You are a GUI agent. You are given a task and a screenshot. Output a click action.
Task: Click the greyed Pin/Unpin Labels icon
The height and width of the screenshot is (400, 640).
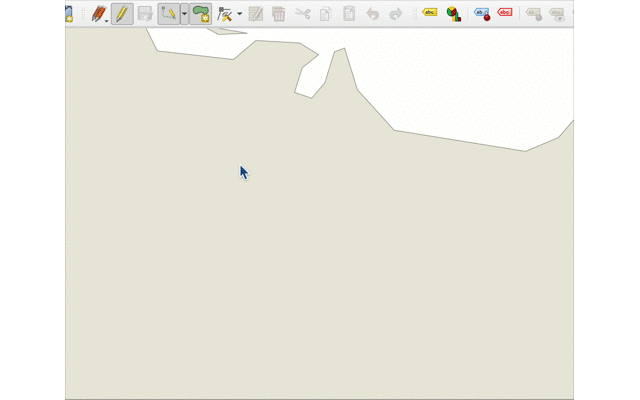point(534,14)
